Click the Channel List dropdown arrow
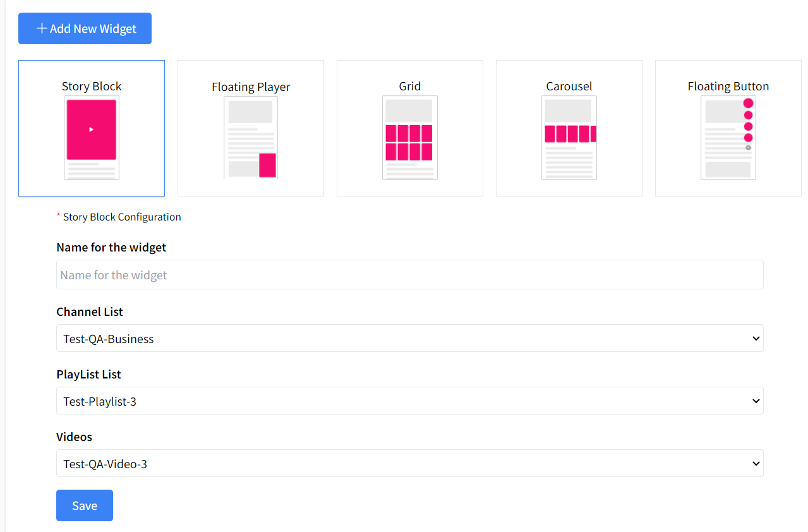 (x=756, y=339)
